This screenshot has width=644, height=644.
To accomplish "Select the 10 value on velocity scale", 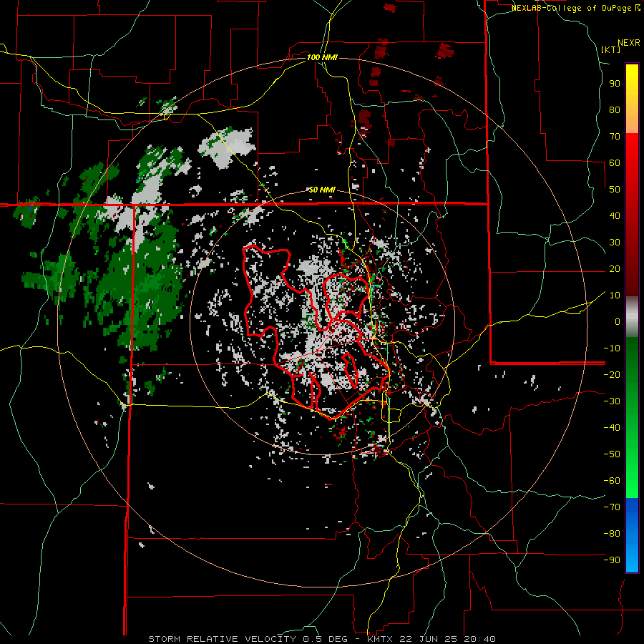I will coord(615,296).
